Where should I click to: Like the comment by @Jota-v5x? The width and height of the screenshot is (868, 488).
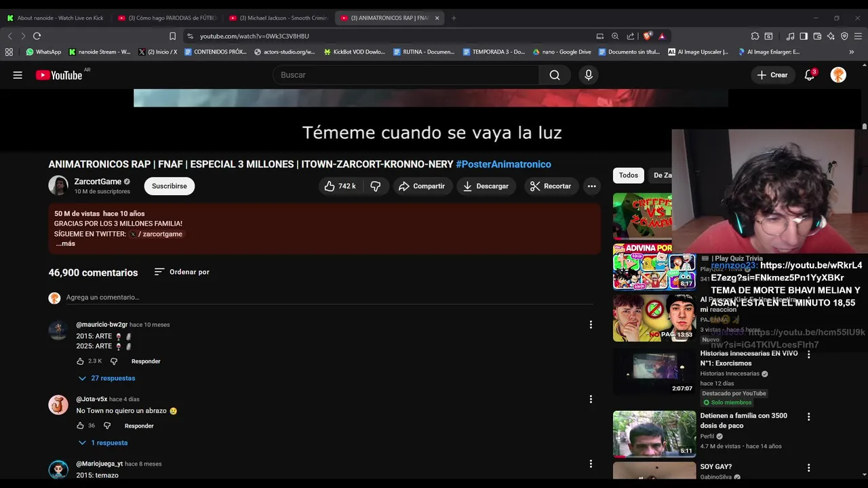pyautogui.click(x=80, y=426)
